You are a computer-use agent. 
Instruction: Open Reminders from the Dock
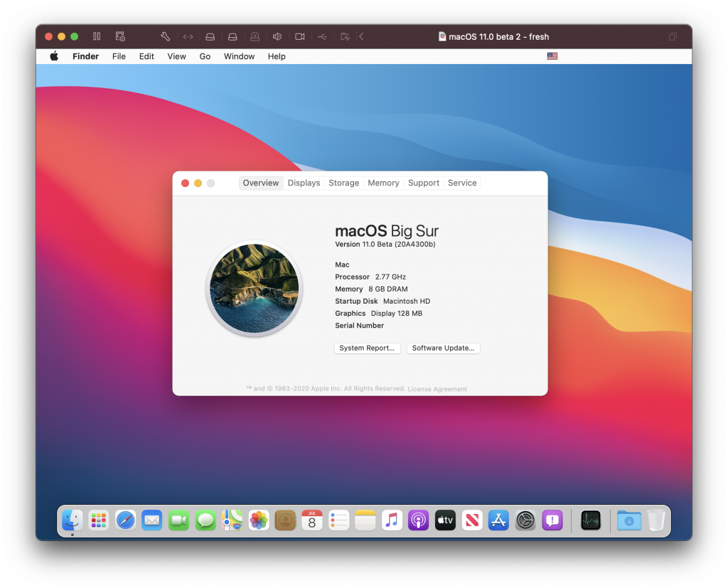(339, 520)
